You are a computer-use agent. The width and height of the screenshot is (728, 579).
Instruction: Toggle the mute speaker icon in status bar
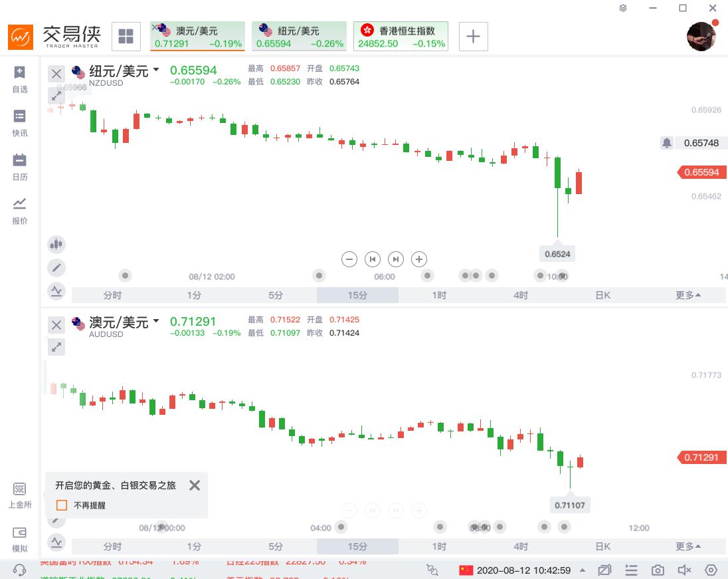684,570
